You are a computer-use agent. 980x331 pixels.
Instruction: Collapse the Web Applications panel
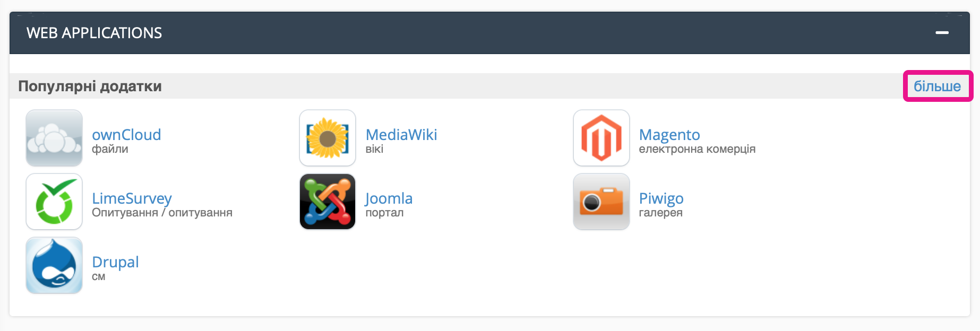pos(942,33)
